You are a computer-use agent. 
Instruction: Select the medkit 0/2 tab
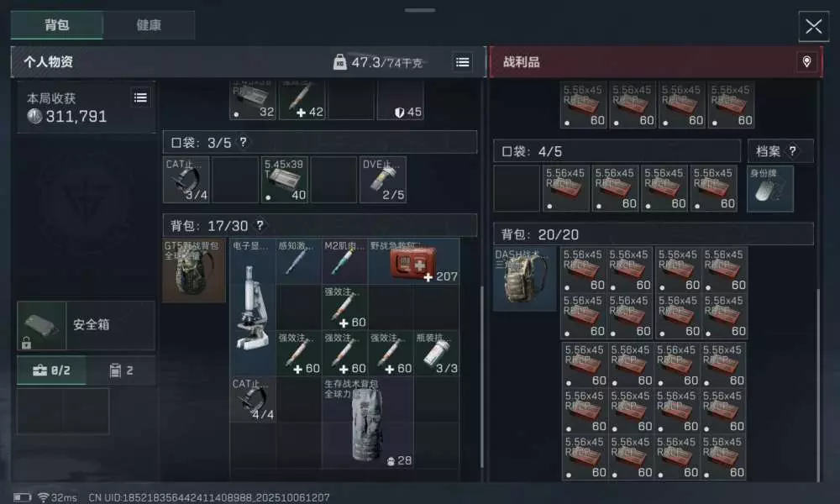(51, 370)
